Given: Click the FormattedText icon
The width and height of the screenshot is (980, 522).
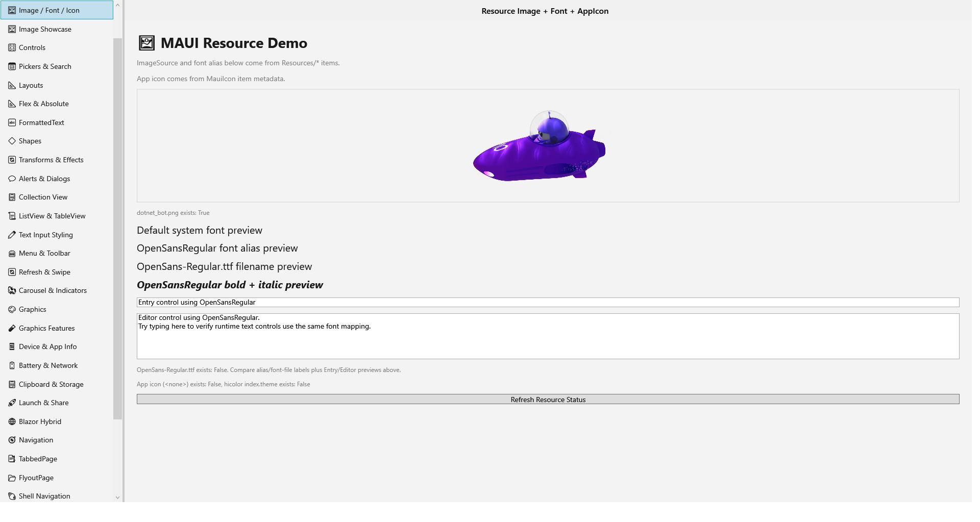Looking at the screenshot, I should [12, 122].
